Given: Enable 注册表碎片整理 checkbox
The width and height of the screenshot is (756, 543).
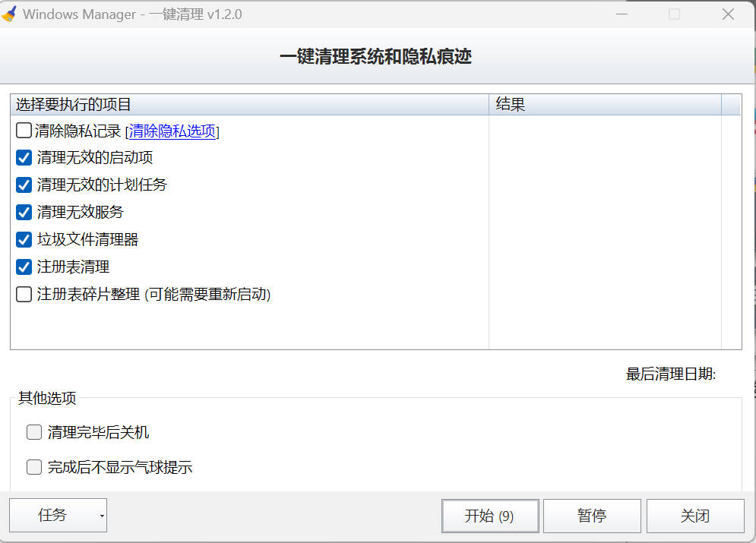Looking at the screenshot, I should tap(24, 294).
